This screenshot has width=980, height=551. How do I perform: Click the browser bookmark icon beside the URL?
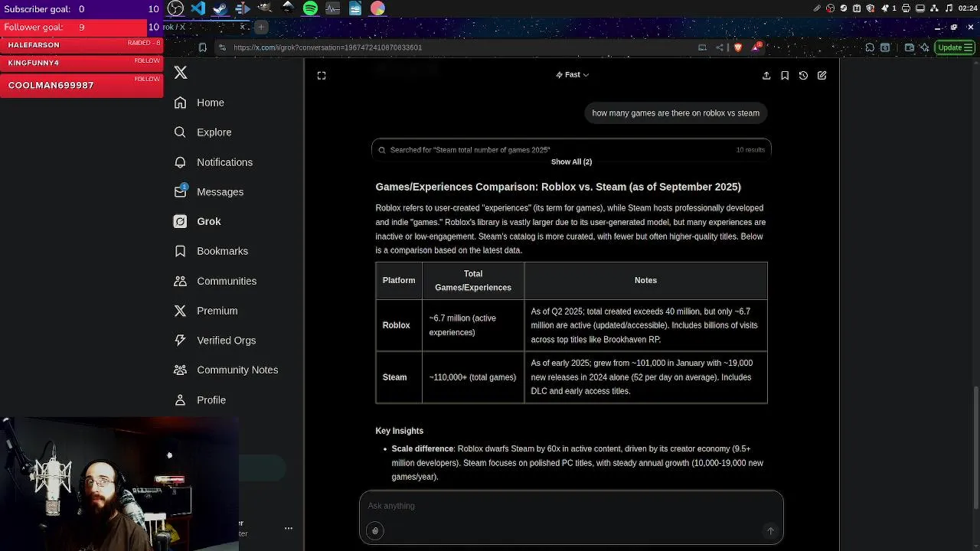[x=202, y=47]
